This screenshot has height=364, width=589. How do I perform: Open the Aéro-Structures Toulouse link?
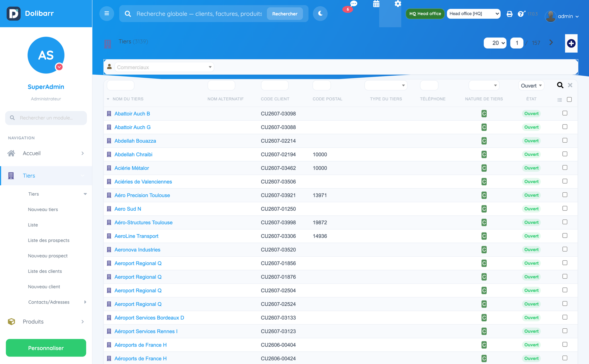(143, 223)
